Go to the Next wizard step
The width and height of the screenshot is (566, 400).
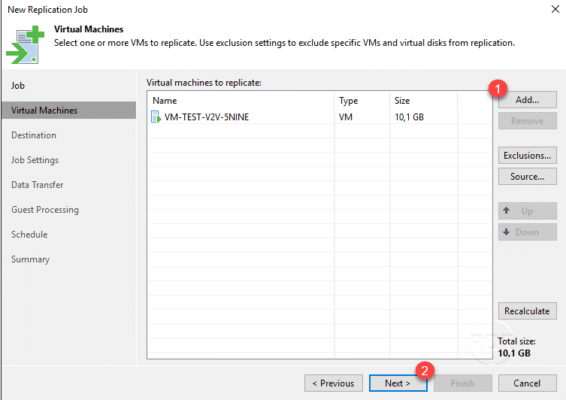[x=398, y=383]
